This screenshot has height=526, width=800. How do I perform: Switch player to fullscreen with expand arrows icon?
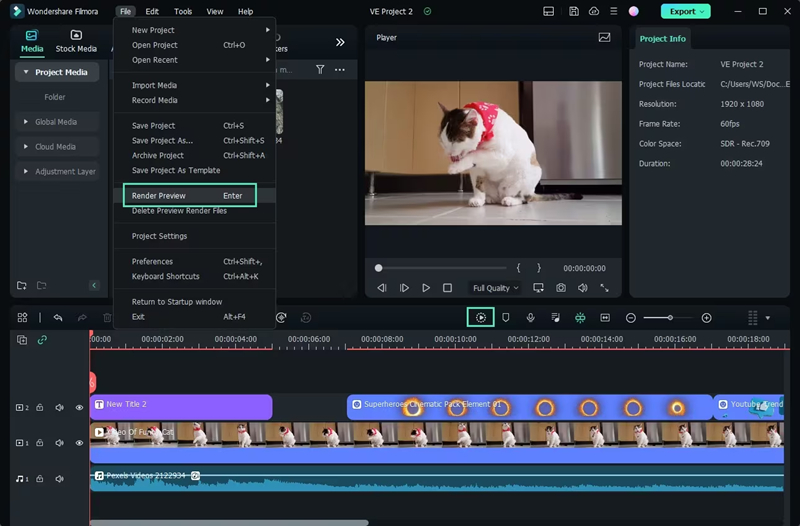click(x=604, y=288)
